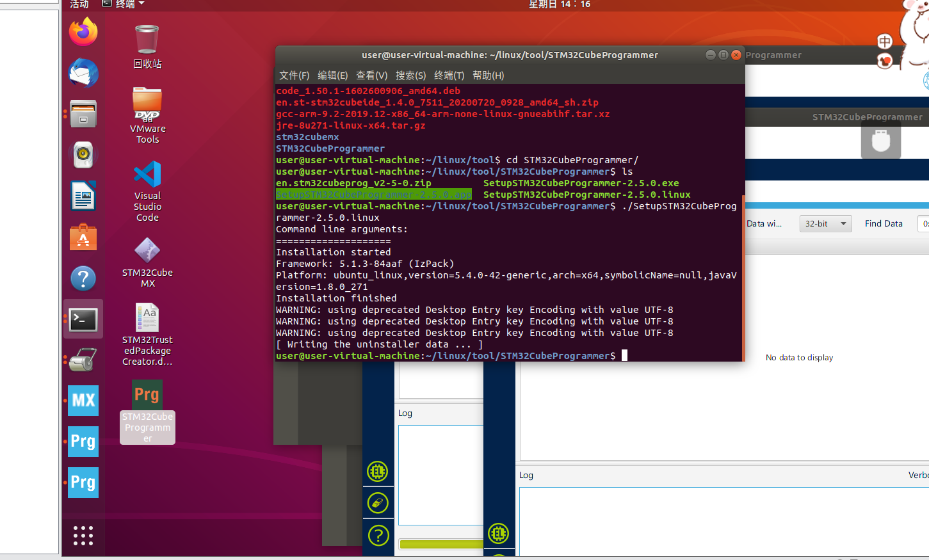Open the Files manager in the dock
Image resolution: width=929 pixels, height=560 pixels.
83,114
